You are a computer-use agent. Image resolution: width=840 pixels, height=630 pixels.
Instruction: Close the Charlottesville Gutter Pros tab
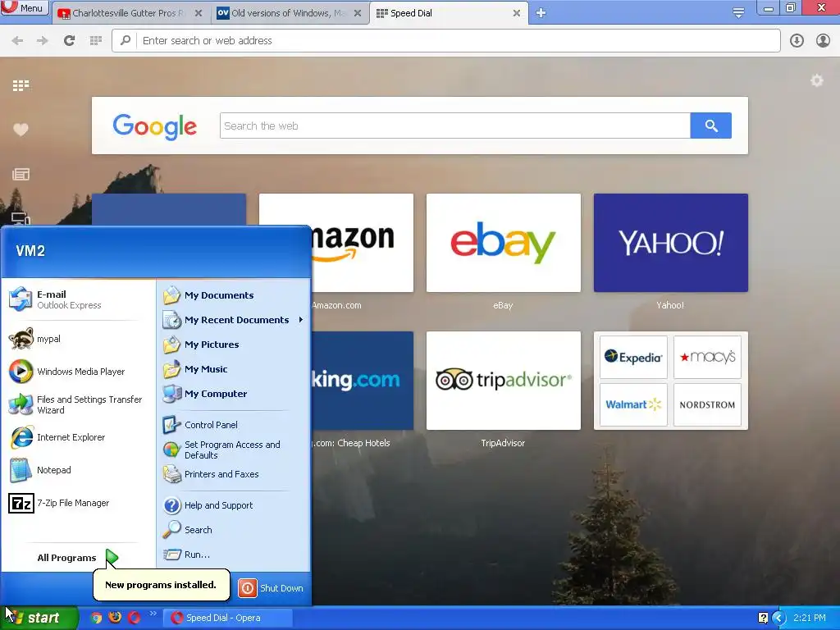[x=199, y=13]
